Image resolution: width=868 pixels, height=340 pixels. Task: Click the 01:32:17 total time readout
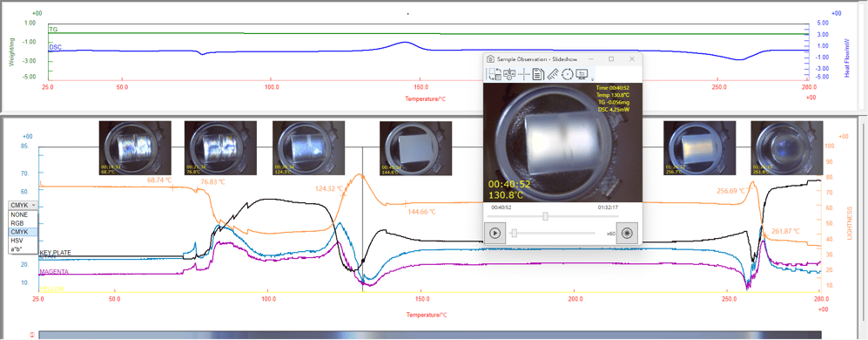point(608,208)
